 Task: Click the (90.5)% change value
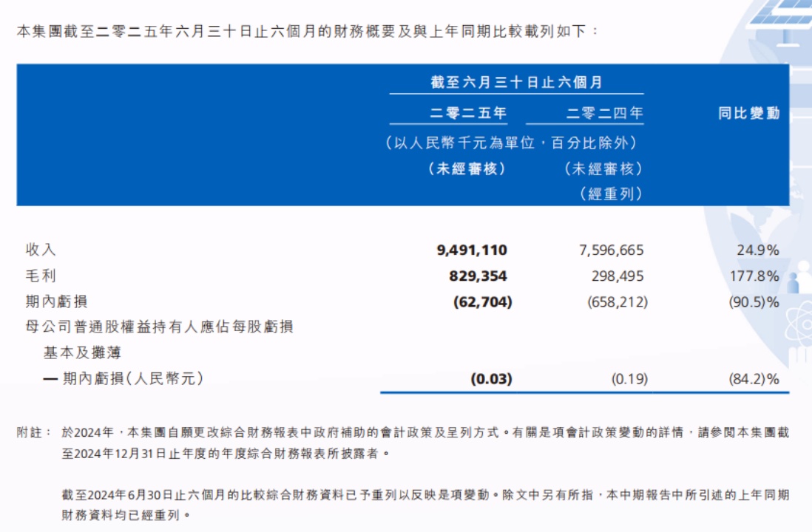(754, 301)
